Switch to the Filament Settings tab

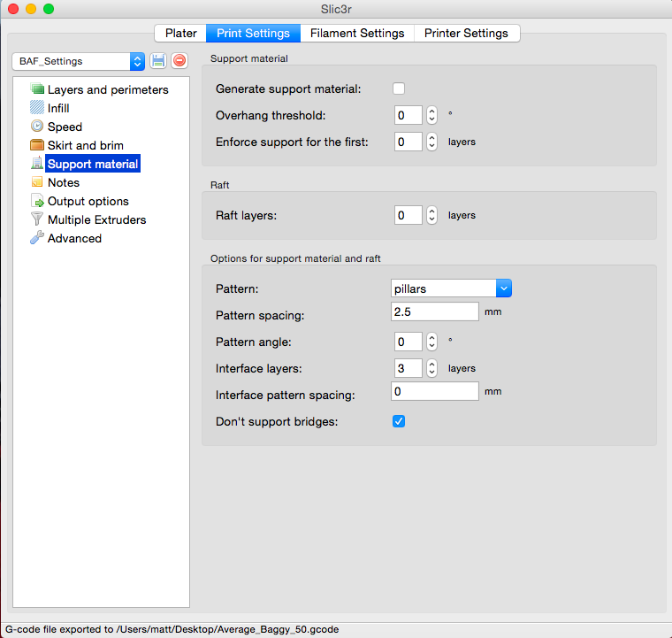click(357, 33)
